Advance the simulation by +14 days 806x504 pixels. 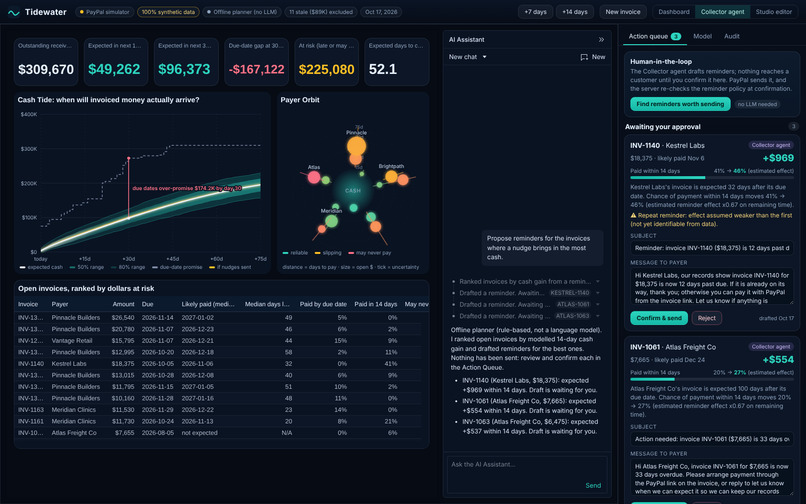(x=575, y=12)
